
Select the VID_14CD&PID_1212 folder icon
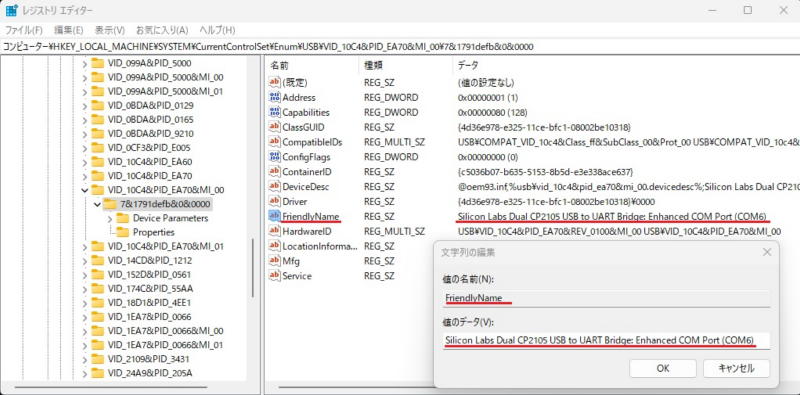tap(97, 260)
